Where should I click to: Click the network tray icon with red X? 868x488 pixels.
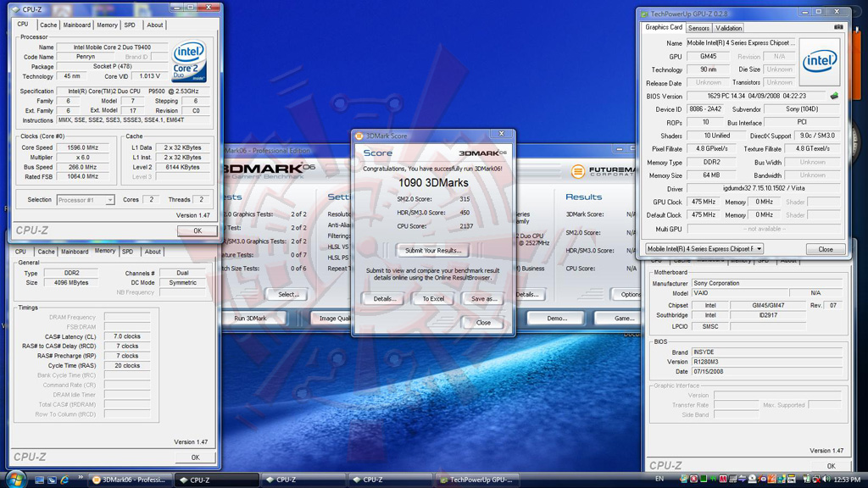(816, 480)
